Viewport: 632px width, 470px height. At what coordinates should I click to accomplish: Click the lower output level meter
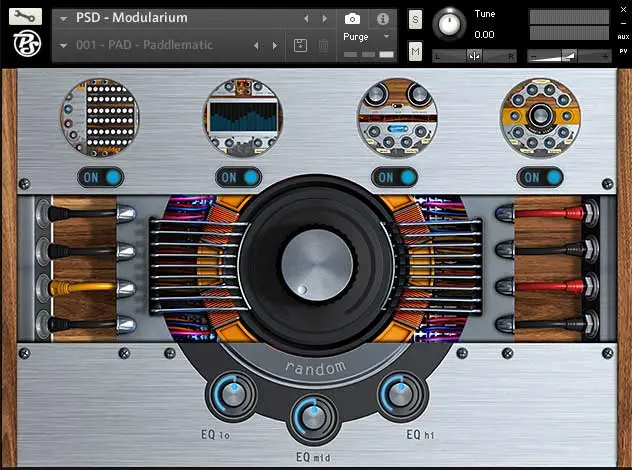(569, 33)
